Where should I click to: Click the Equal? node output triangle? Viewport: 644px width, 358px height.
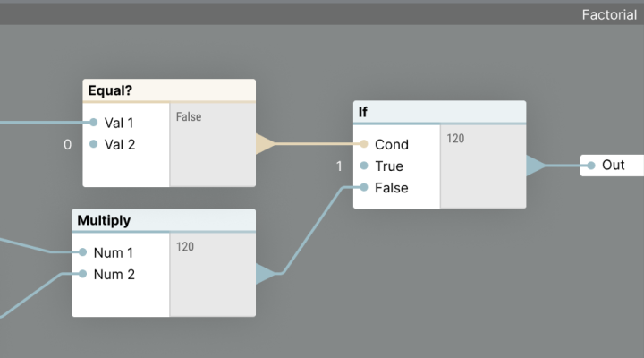pyautogui.click(x=265, y=143)
